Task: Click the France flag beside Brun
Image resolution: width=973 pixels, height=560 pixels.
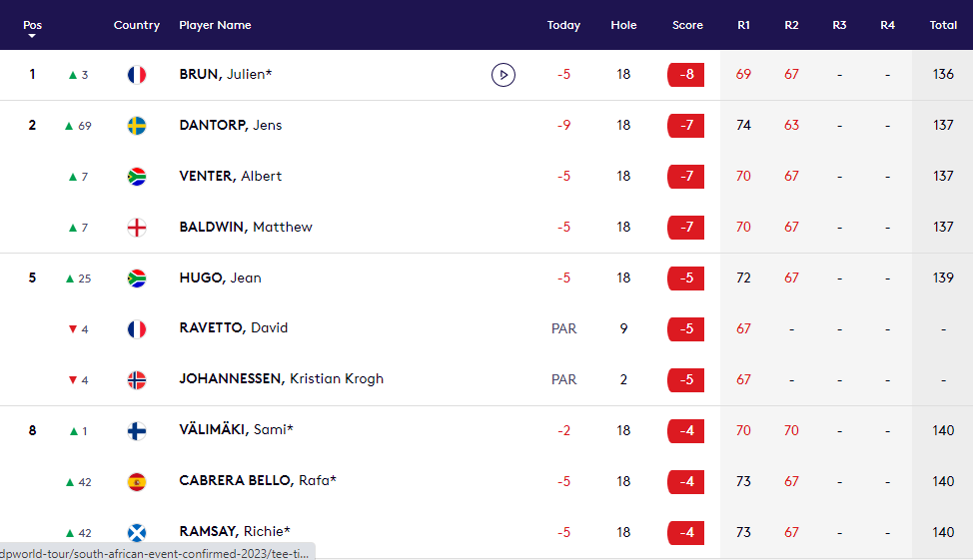Action: 137,75
